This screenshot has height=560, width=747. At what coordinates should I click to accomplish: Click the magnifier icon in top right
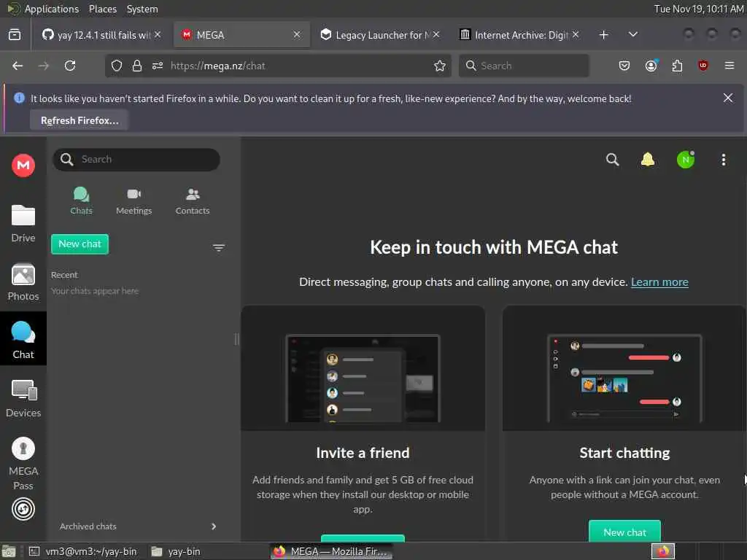[613, 160]
